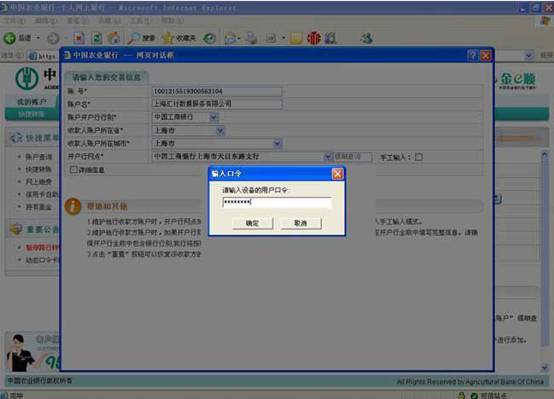Viewport: 554px width, 399px height.
Task: Open the Mail icon dropdown arrow
Action: (x=239, y=38)
